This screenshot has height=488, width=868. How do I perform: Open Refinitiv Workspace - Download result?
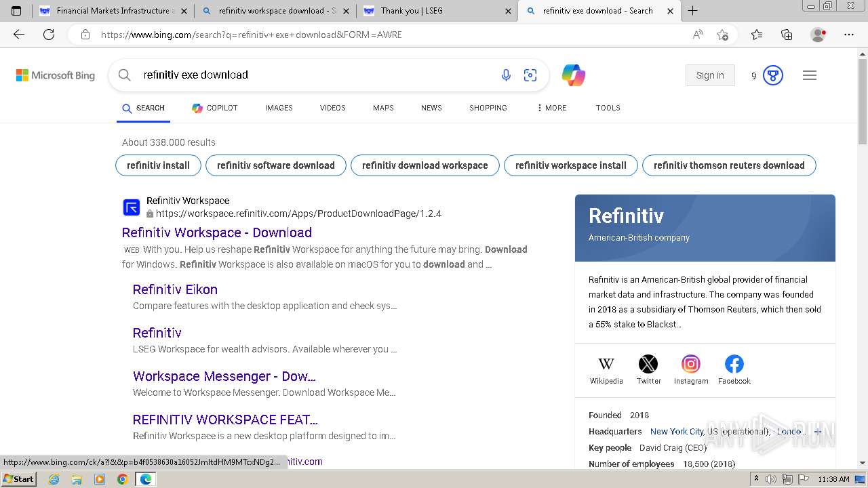[217, 232]
